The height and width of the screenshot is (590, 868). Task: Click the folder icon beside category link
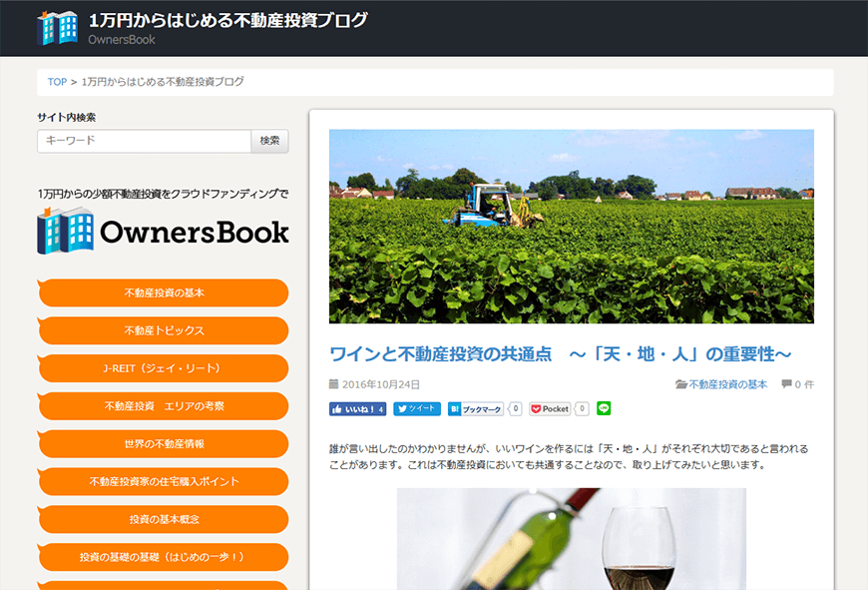pos(680,384)
